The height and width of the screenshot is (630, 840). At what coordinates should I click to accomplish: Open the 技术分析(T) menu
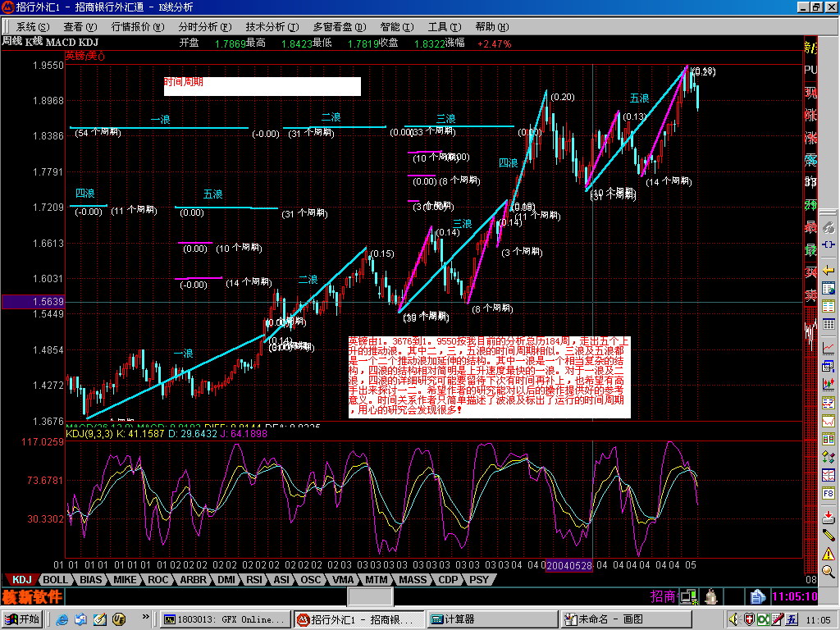pos(272,27)
